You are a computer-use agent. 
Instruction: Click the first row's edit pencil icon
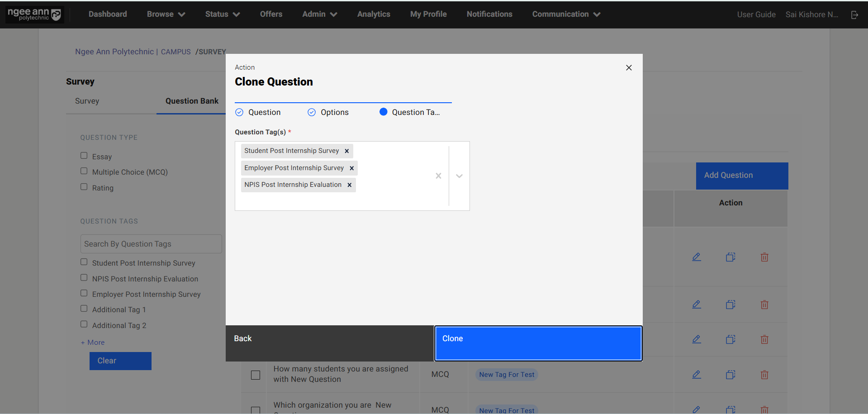[x=696, y=257]
